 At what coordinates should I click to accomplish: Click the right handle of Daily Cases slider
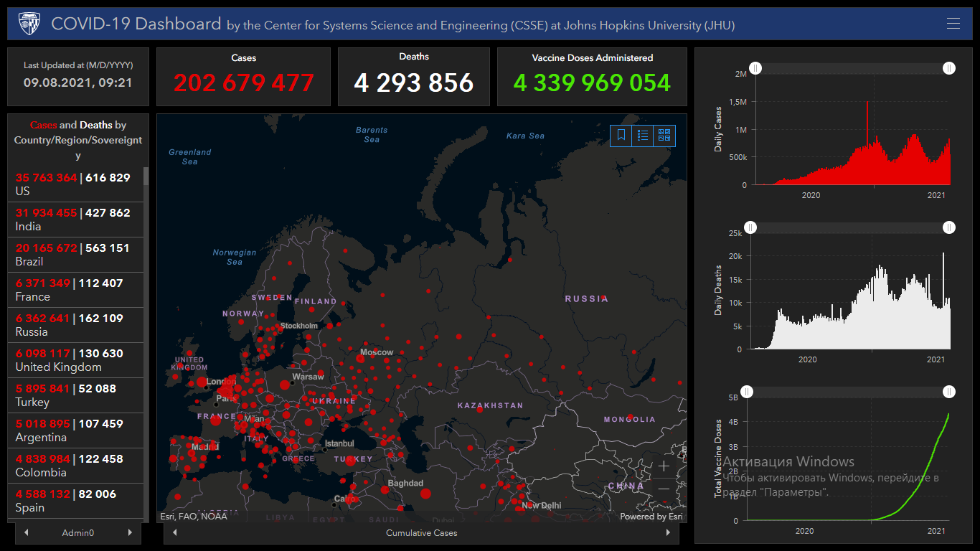tap(949, 68)
